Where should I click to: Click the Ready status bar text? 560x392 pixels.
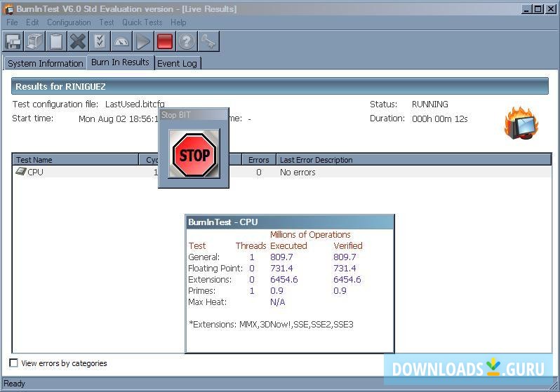click(14, 384)
